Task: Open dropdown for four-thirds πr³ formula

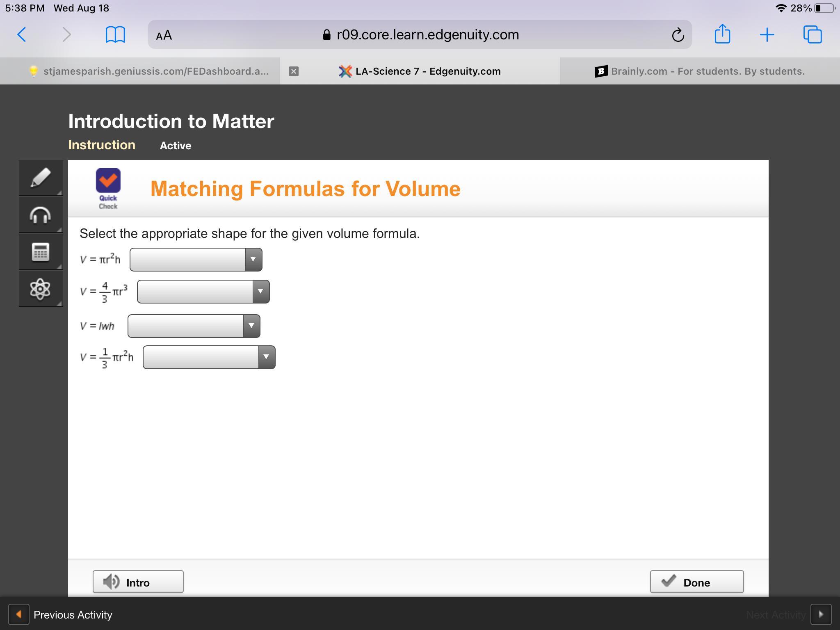Action: point(203,292)
